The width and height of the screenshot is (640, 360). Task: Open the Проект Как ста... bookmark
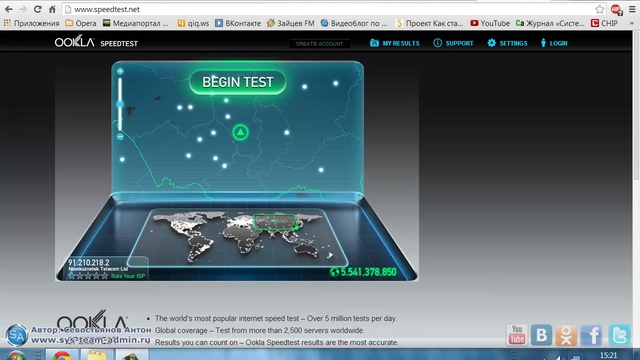[430, 23]
